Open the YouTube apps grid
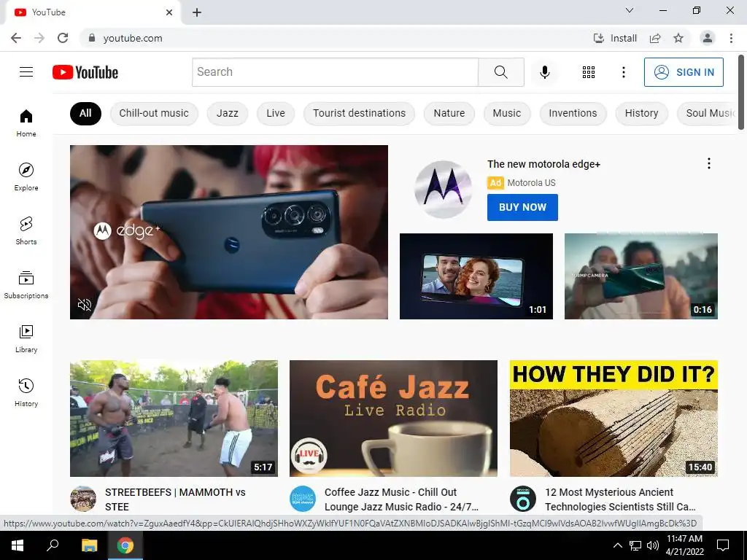 [x=589, y=72]
